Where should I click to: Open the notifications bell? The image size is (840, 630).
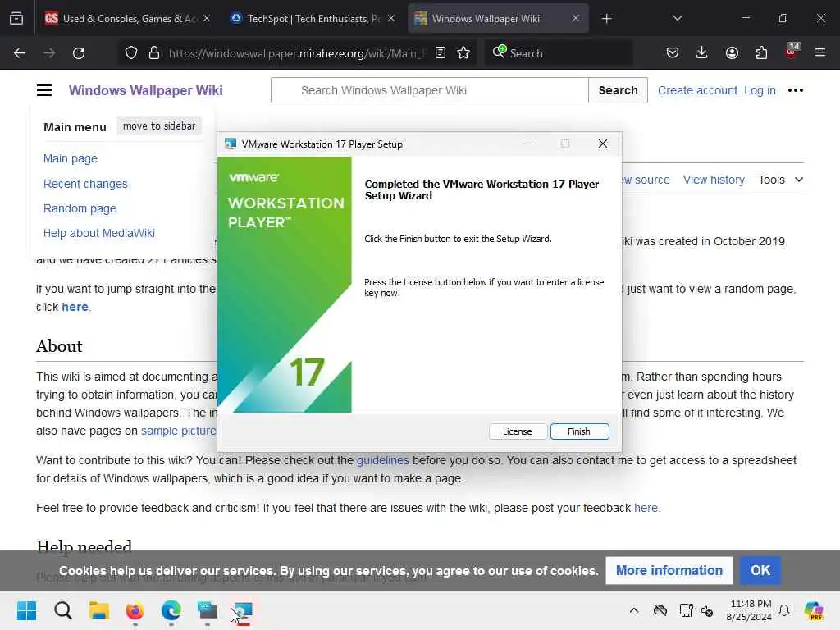click(x=784, y=610)
